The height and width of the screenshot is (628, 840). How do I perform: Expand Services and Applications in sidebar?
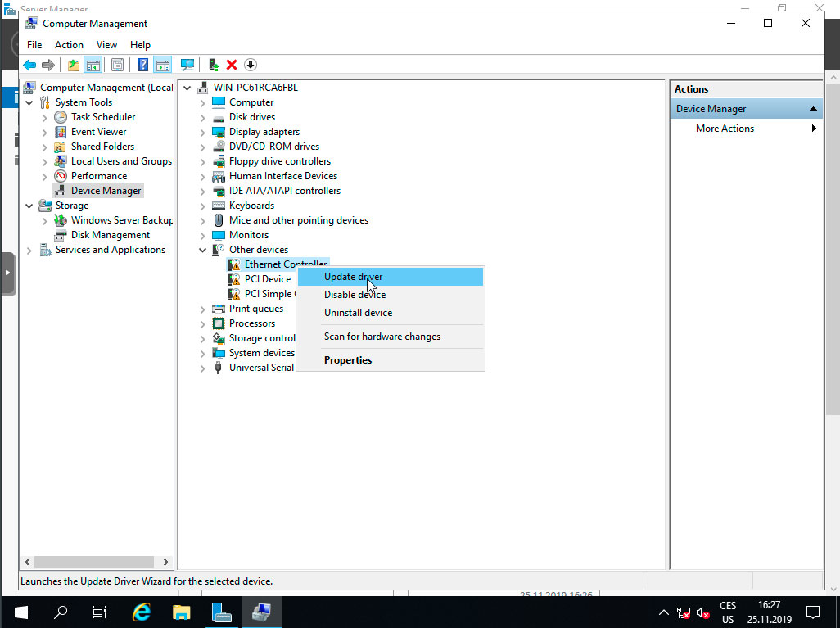(x=29, y=249)
